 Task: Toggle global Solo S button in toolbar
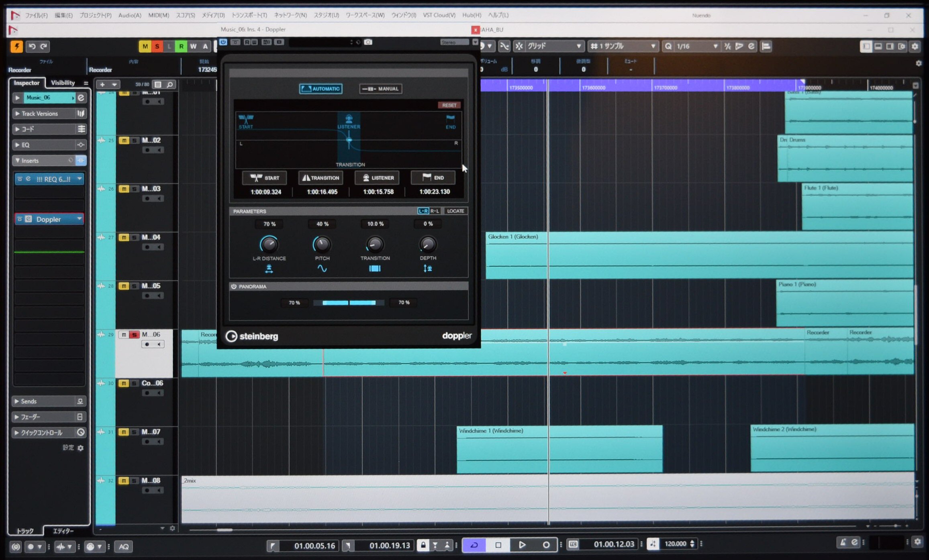pos(157,46)
